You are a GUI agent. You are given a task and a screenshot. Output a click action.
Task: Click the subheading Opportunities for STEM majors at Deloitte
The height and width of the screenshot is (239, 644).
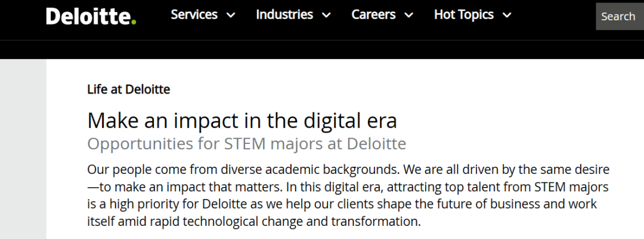(x=246, y=143)
